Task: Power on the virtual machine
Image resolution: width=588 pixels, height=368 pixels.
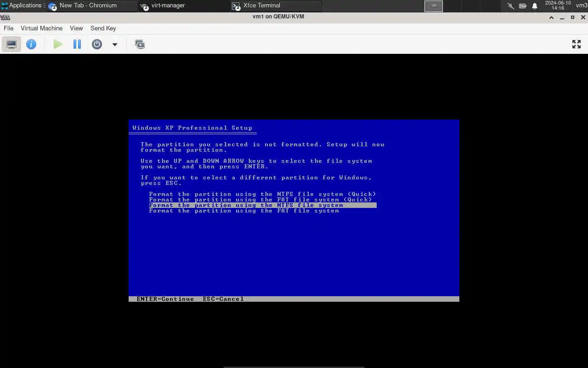Action: [x=58, y=44]
